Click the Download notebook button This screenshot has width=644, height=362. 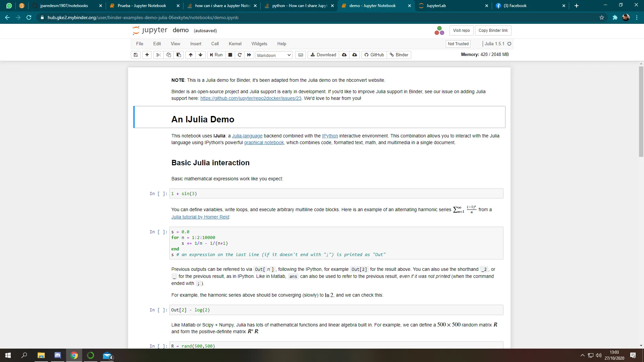pos(323,55)
